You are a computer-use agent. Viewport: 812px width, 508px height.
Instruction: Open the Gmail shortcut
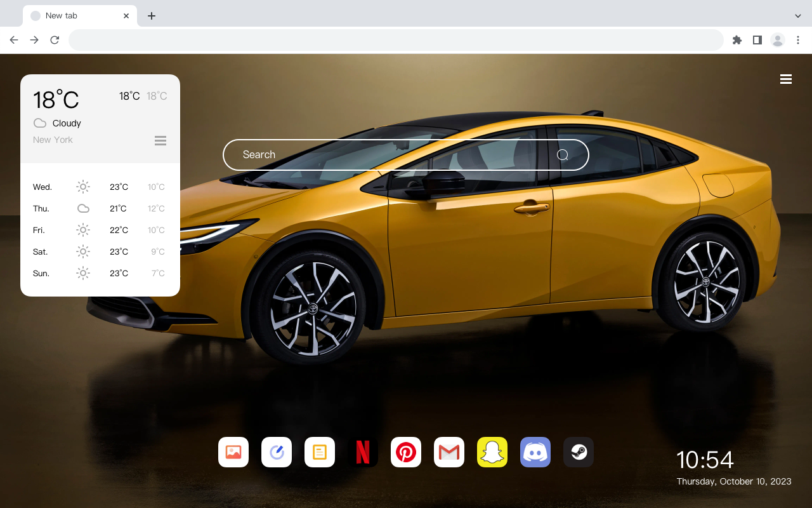pos(449,452)
